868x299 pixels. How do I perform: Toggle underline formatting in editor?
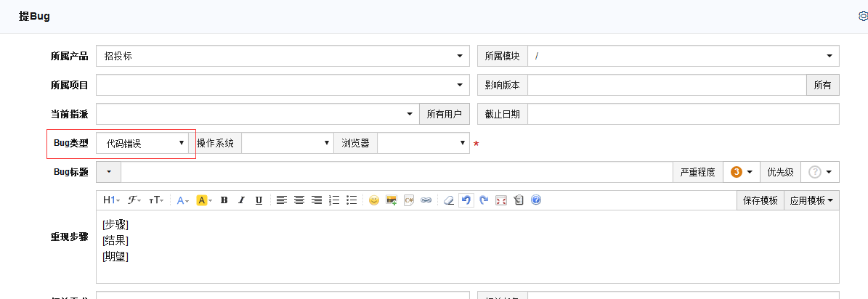click(x=259, y=200)
